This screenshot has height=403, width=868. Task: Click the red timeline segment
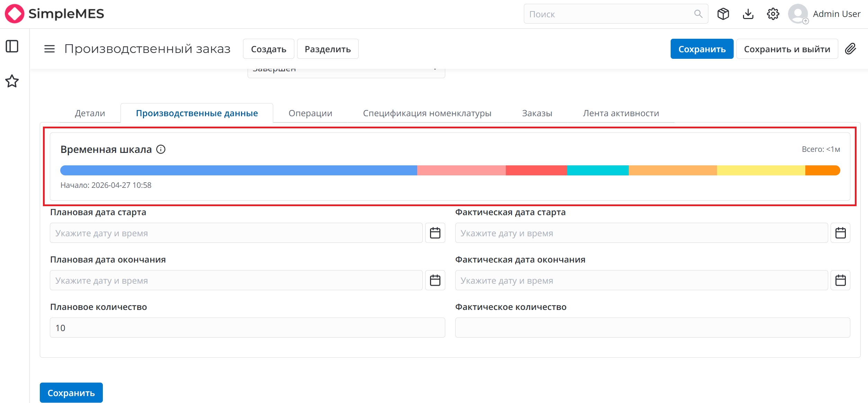point(536,170)
